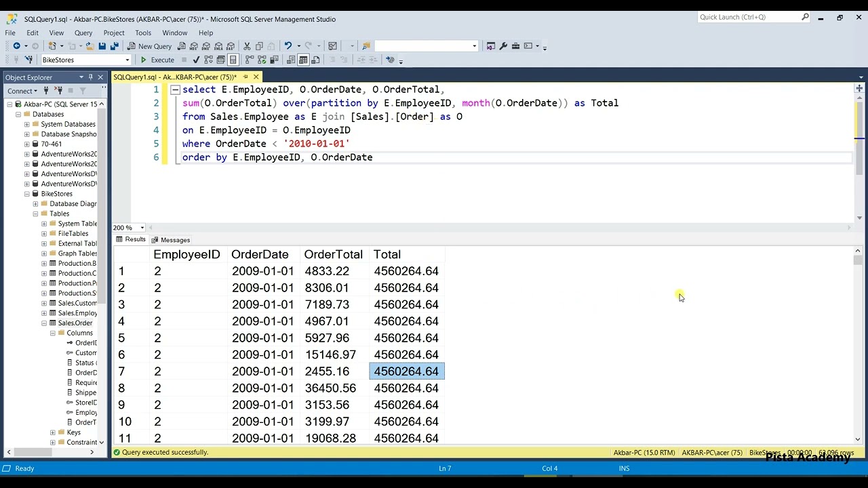
Task: Click the Database Engine Query icon
Action: click(x=182, y=46)
